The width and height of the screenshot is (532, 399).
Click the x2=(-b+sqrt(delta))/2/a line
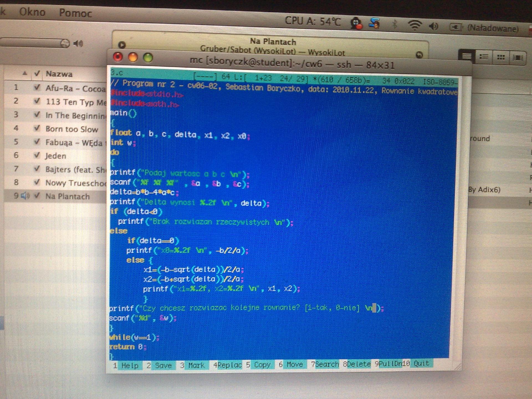[x=194, y=279]
